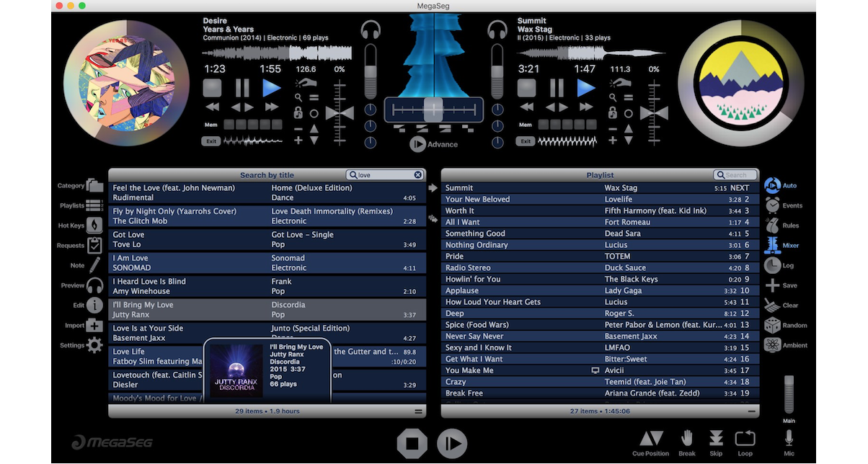Viewport: 868px width, 464px height.
Task: Open search magnifier dropdown in library
Action: (x=353, y=175)
